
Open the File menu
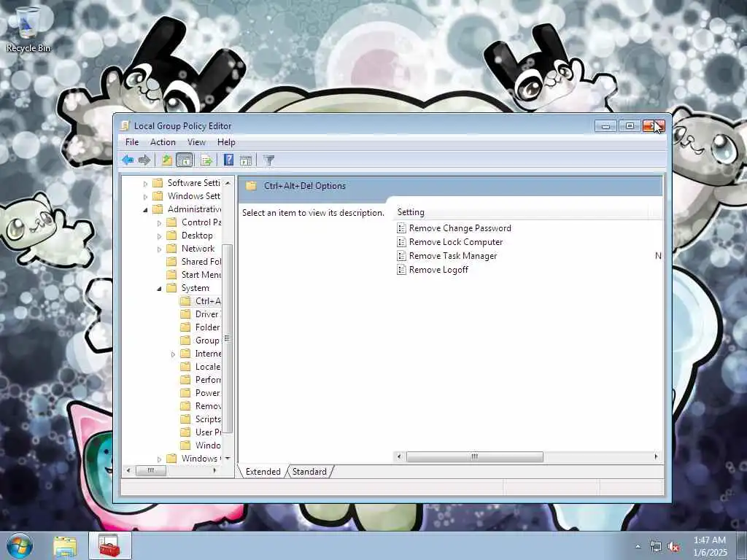pyautogui.click(x=132, y=142)
